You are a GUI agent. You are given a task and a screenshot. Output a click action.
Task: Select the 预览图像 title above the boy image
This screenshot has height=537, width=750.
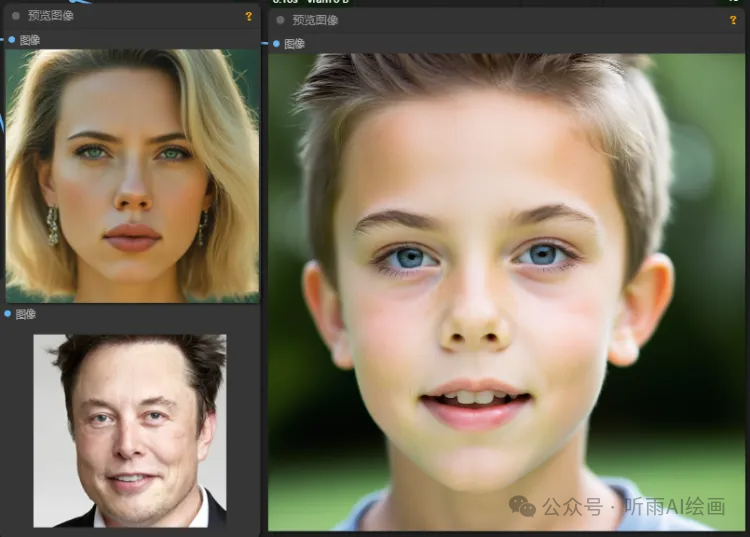click(315, 20)
